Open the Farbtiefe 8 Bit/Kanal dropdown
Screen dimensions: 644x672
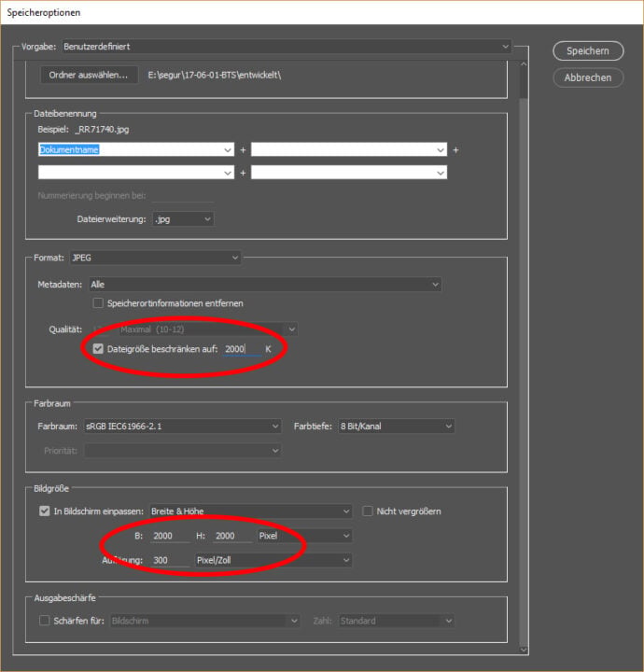click(x=397, y=426)
